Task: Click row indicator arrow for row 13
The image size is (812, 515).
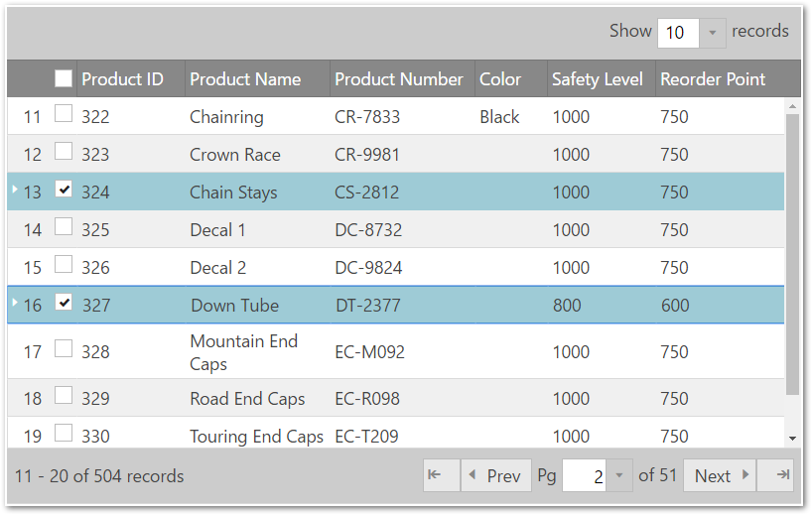Action: coord(14,188)
